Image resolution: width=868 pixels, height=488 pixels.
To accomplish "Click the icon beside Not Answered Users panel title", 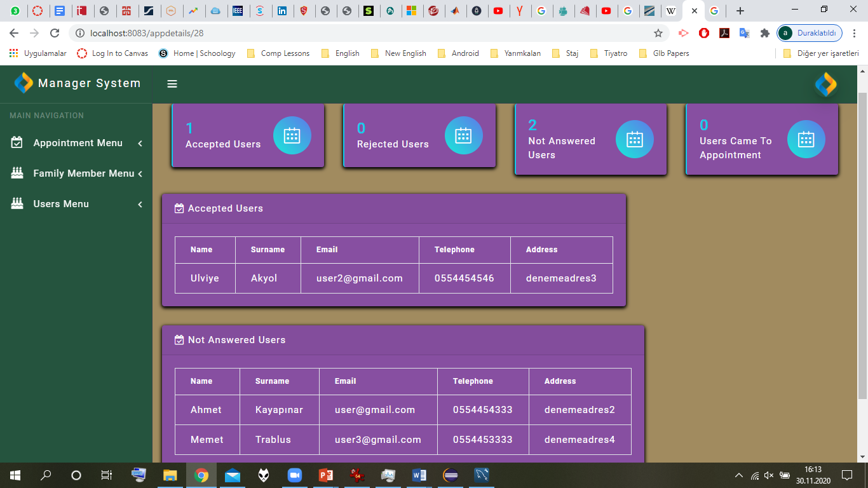I will (x=179, y=340).
